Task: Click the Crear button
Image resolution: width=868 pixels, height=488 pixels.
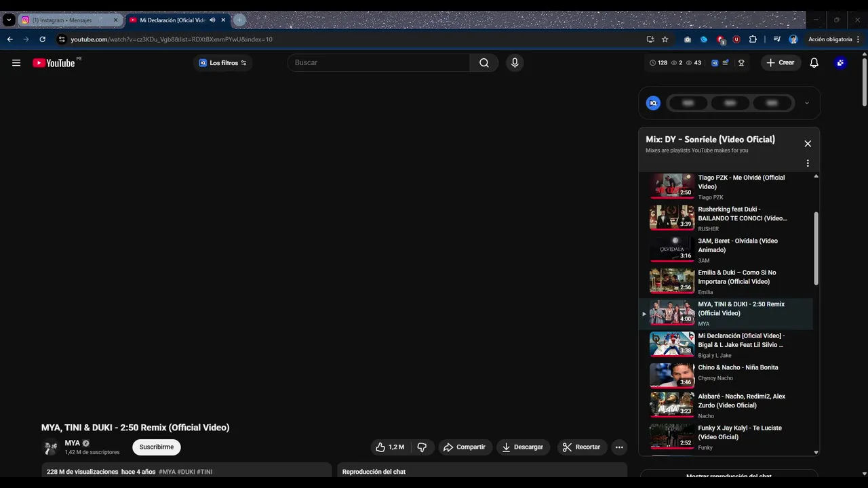Action: click(781, 63)
